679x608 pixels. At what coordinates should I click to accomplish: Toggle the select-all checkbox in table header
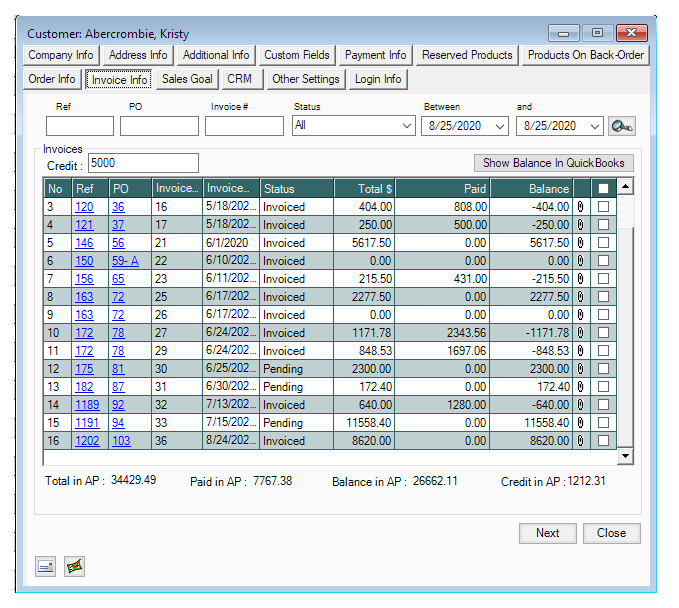click(602, 188)
